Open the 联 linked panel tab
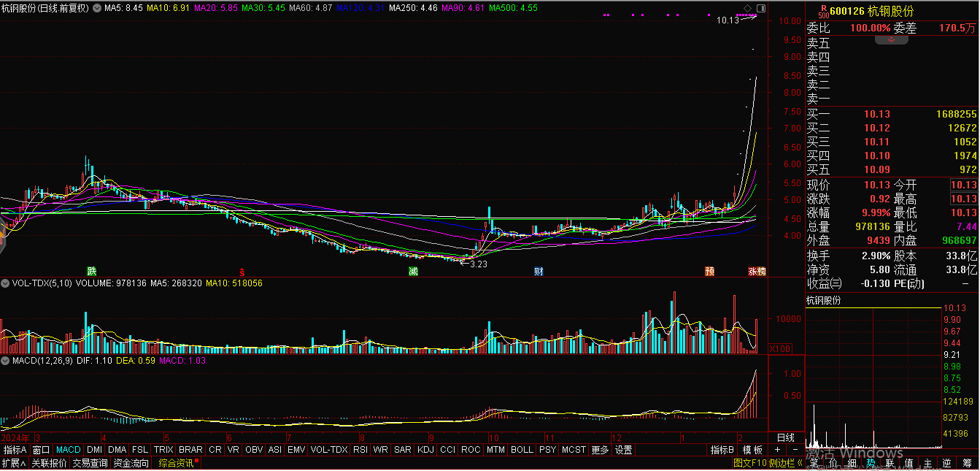The height and width of the screenshot is (471, 980). click(x=890, y=463)
